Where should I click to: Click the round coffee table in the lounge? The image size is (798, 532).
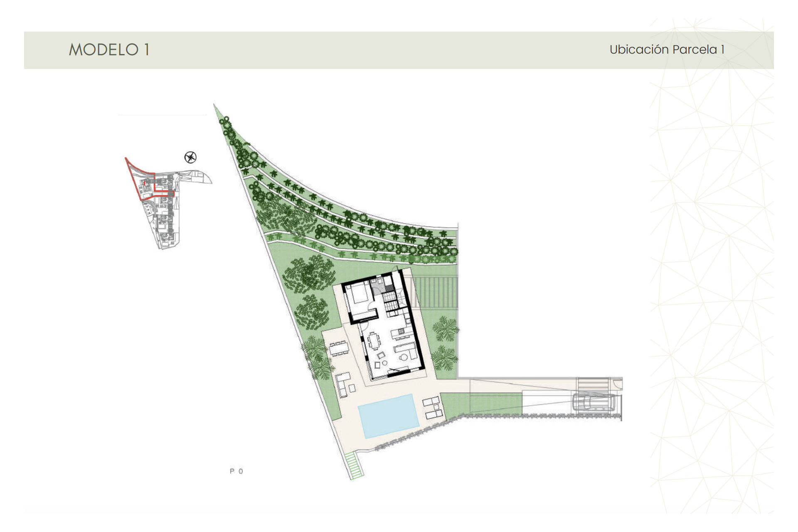coord(404,357)
